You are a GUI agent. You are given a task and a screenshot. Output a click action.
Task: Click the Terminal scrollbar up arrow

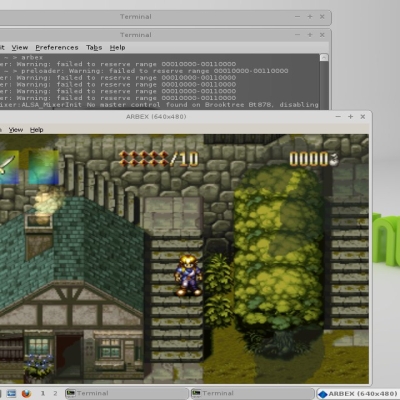(x=324, y=58)
